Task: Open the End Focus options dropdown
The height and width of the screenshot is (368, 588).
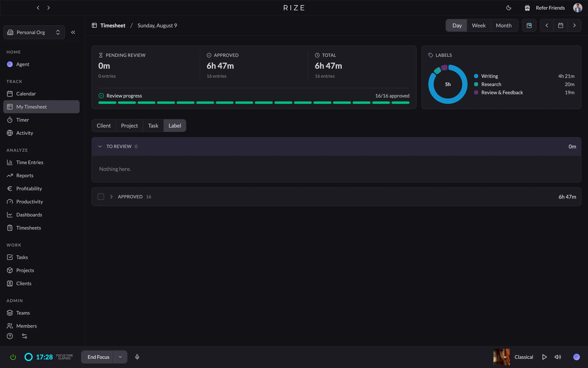Action: coord(120,357)
